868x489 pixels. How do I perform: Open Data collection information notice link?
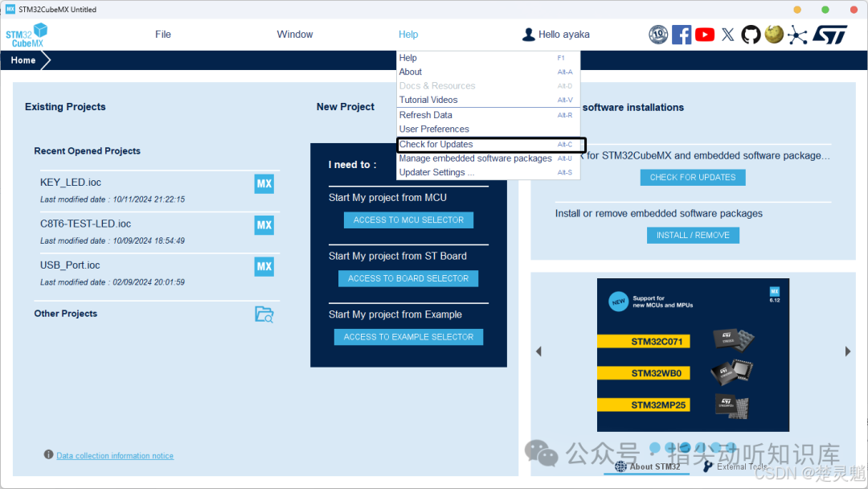(115, 456)
